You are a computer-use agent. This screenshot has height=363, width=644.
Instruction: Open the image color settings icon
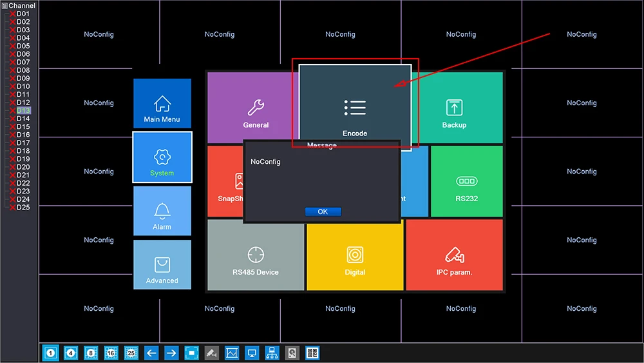(232, 353)
